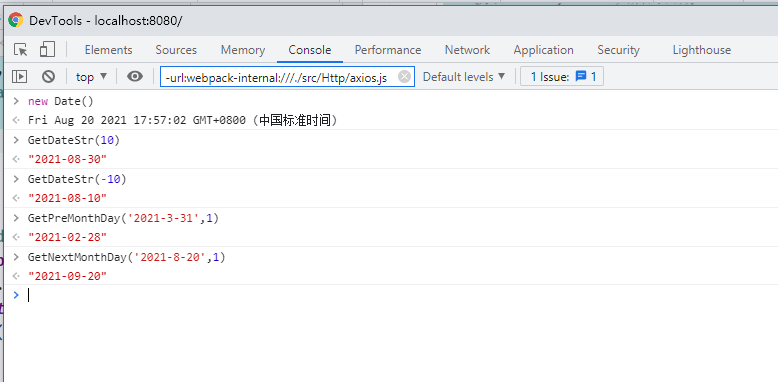This screenshot has height=382, width=778.
Task: Click the "2021-02-28" result string
Action: click(67, 237)
